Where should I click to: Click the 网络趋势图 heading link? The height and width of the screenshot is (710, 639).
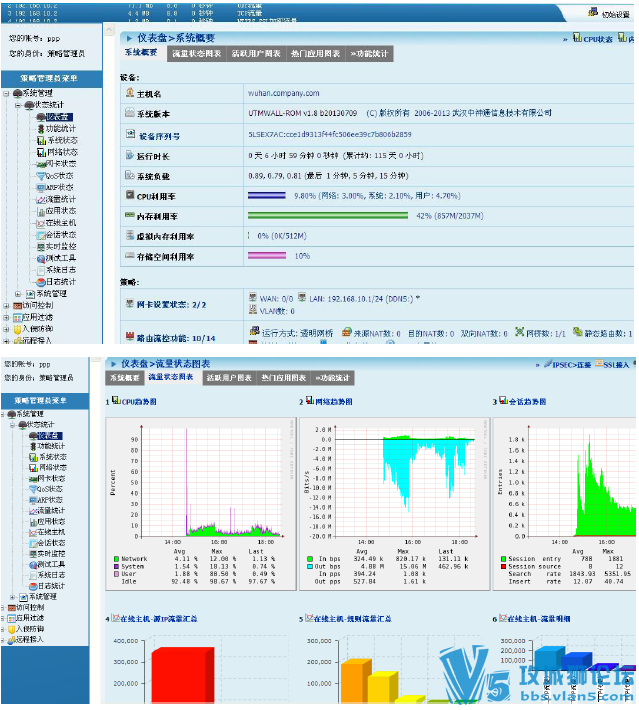click(334, 402)
